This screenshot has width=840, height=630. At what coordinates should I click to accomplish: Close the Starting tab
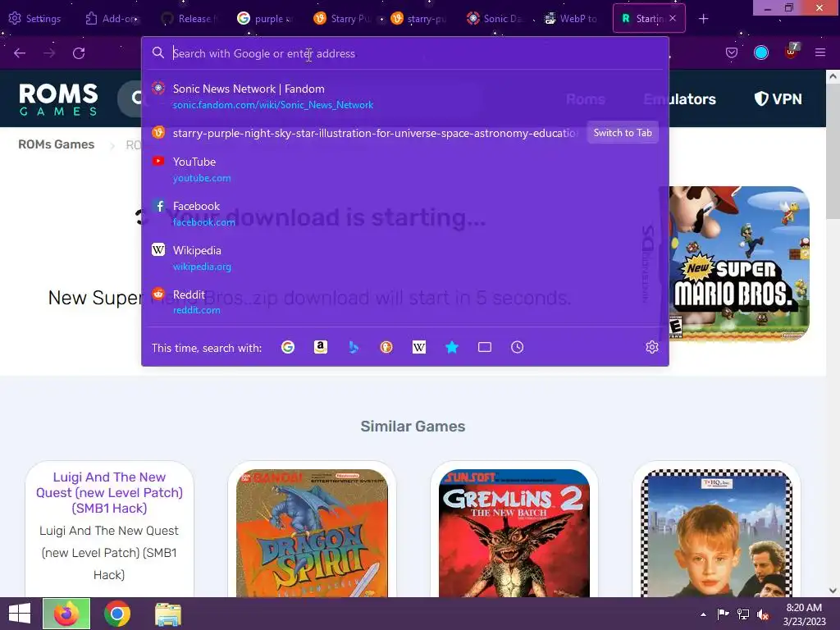pyautogui.click(x=673, y=18)
